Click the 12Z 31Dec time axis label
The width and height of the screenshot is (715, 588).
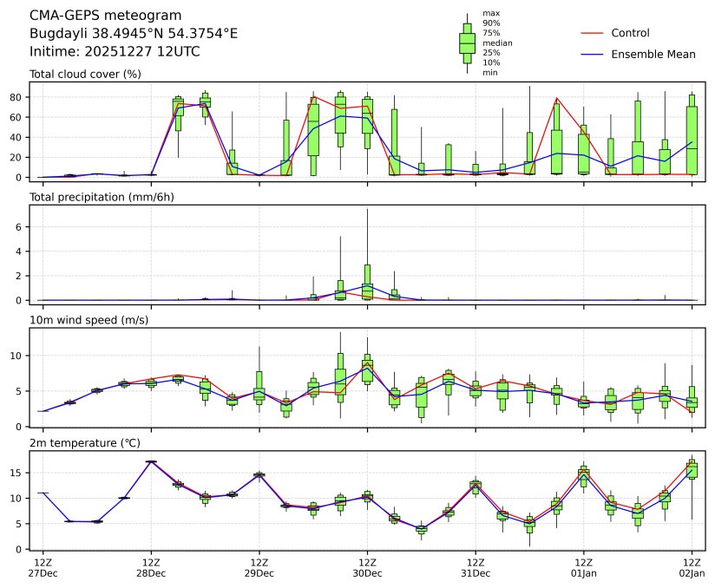(x=476, y=568)
